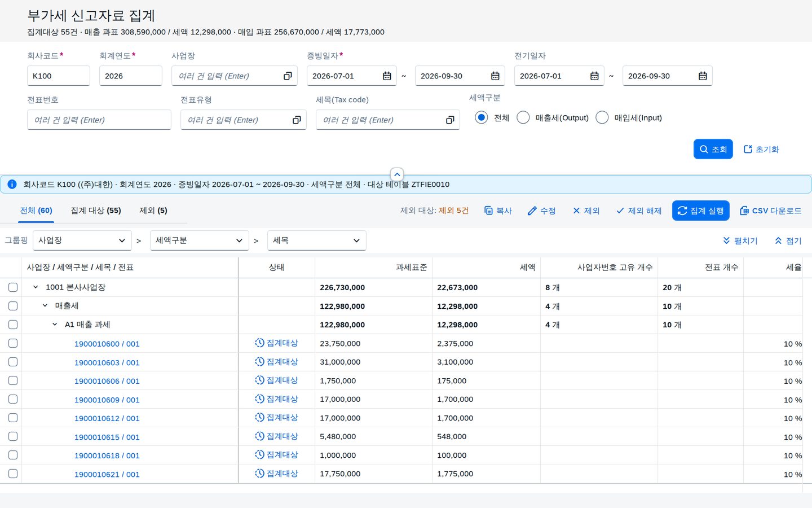The width and height of the screenshot is (812, 508).
Task: Open third grouping dropdown 세목
Action: (x=317, y=240)
